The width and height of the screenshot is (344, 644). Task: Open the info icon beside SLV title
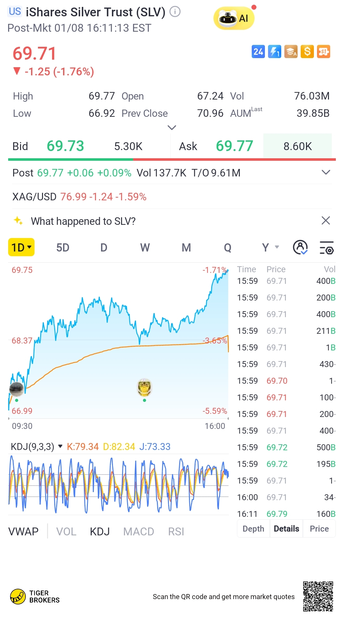(175, 12)
